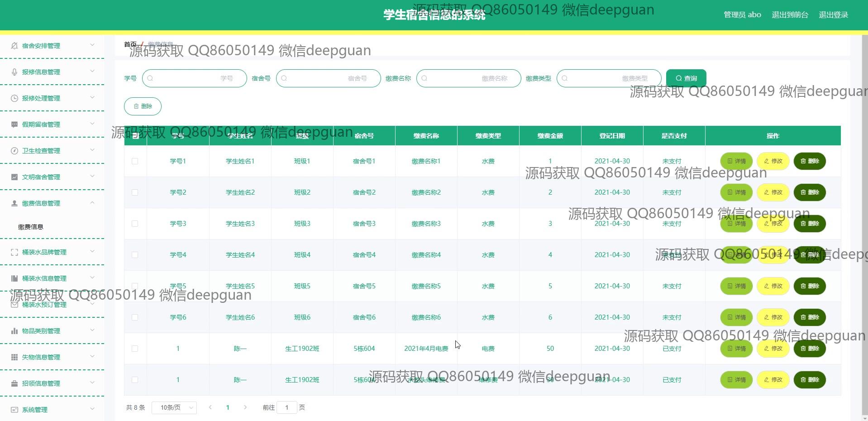Click the search icon in 学号 field
868x421 pixels.
coord(150,78)
